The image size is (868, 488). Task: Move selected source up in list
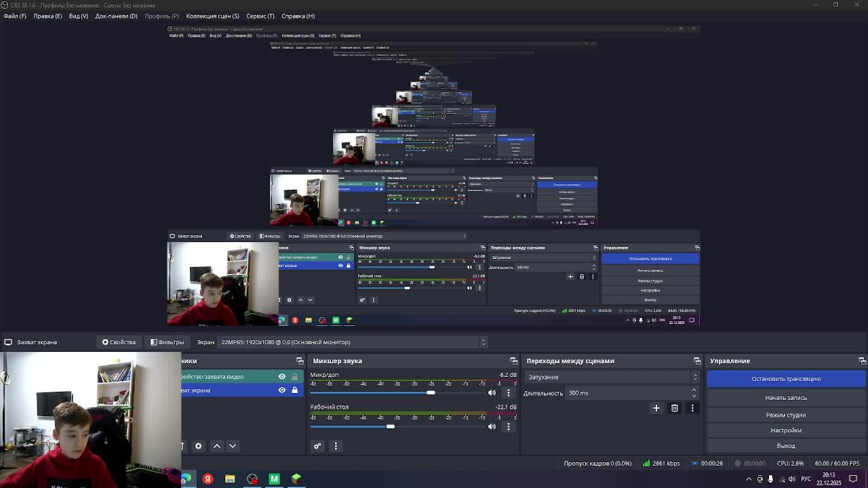click(217, 446)
